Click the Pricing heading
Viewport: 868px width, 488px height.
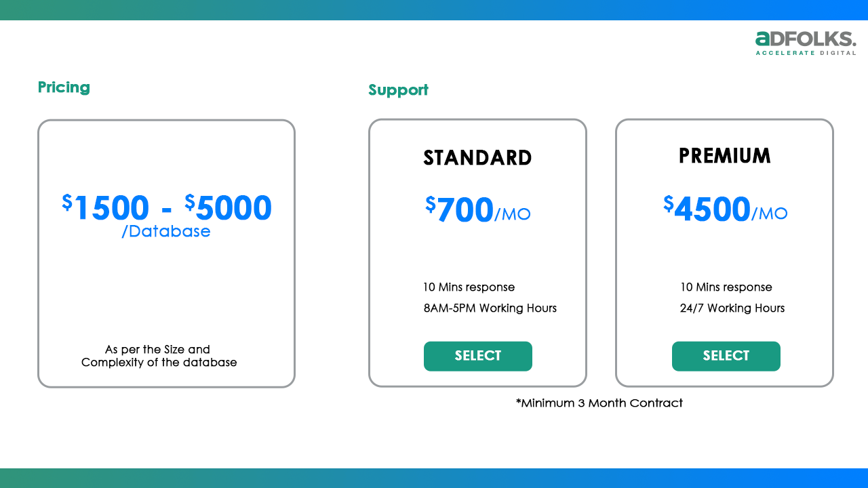[x=64, y=87]
